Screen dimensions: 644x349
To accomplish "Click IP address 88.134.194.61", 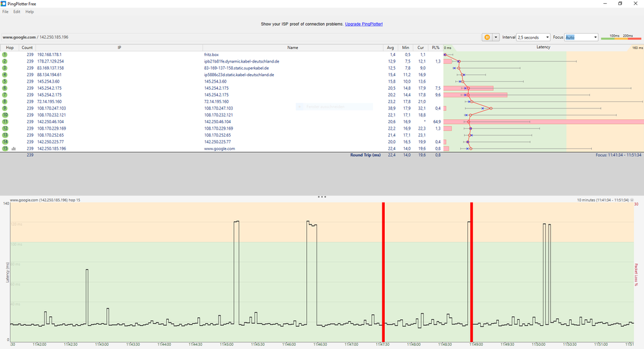I will tap(49, 75).
